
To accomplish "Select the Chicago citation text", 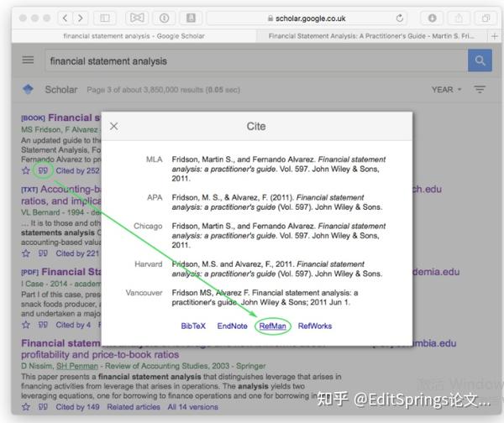I will pyautogui.click(x=279, y=236).
